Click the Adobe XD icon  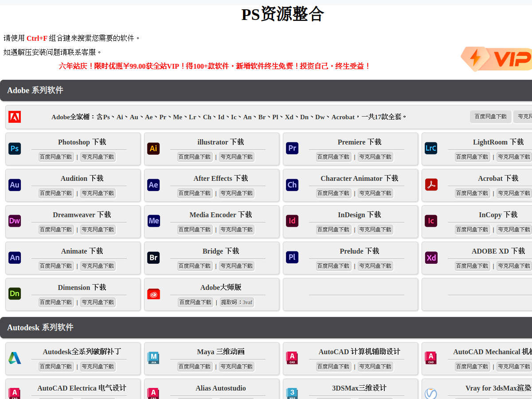[x=431, y=258]
